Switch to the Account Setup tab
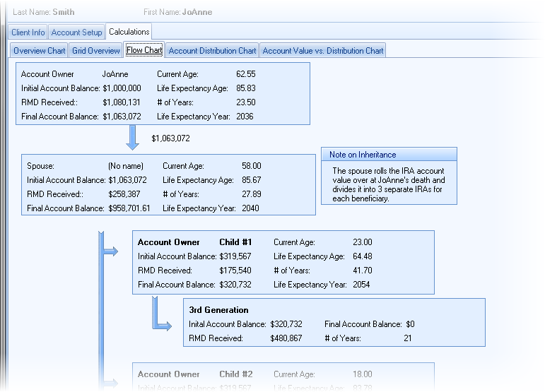This screenshot has height=392, width=545. [x=76, y=32]
